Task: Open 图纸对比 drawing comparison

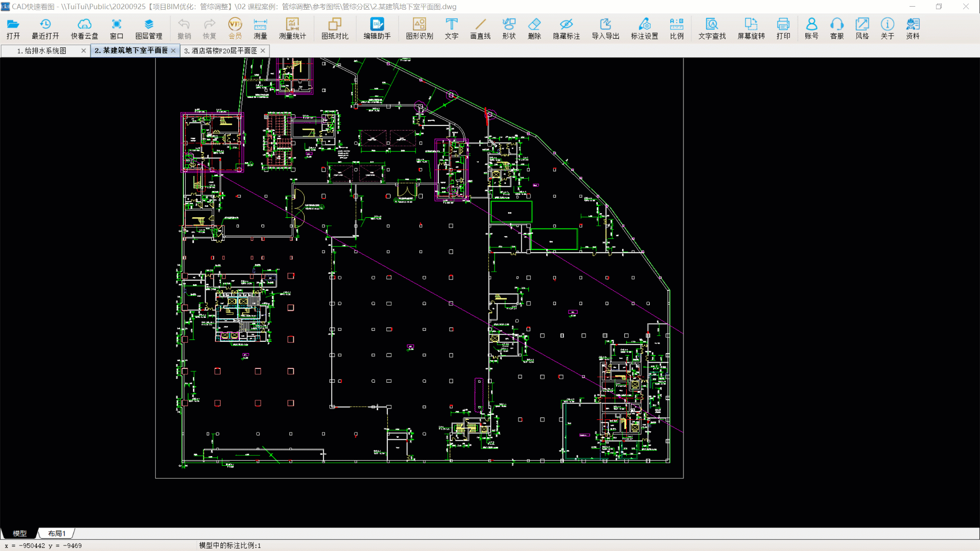Action: (335, 29)
